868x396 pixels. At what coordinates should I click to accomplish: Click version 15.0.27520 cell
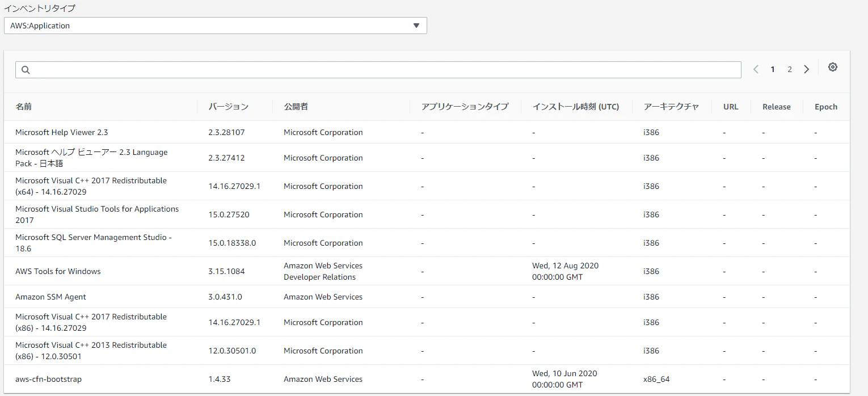(x=229, y=214)
